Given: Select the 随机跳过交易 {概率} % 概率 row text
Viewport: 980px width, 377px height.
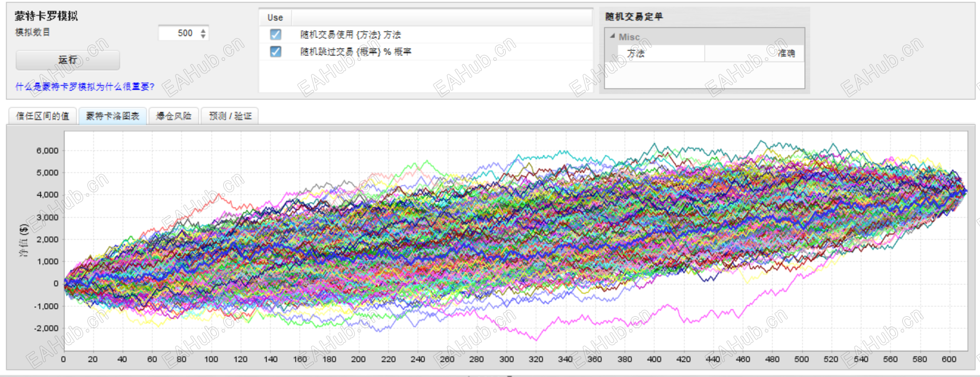Looking at the screenshot, I should click(356, 52).
